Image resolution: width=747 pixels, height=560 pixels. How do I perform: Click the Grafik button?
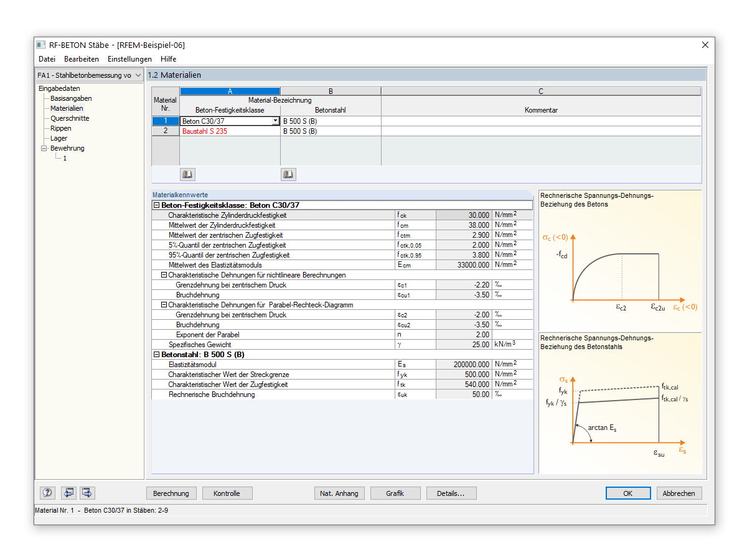pos(395,493)
